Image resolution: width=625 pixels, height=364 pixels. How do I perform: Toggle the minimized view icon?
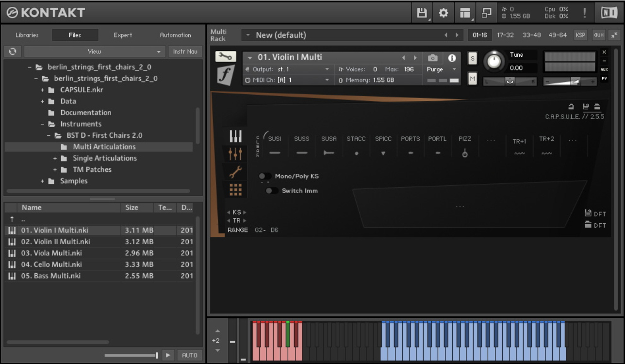(x=486, y=13)
